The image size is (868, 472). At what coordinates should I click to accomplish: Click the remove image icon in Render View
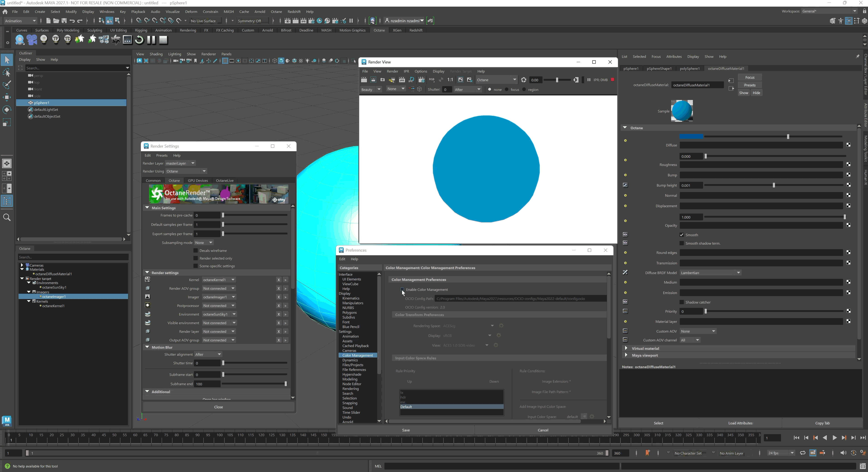pos(470,80)
